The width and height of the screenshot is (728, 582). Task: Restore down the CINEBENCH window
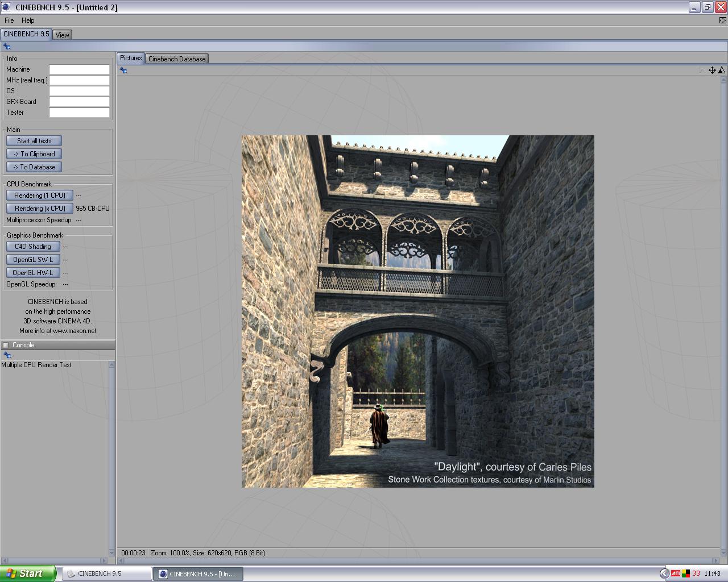coord(708,7)
